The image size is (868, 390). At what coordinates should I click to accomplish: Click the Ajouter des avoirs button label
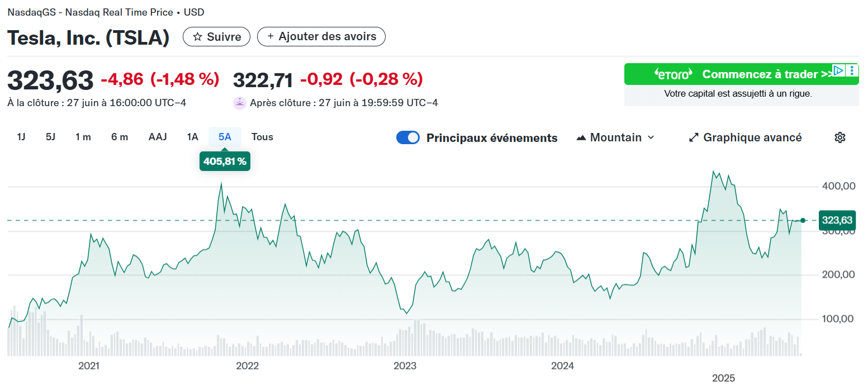click(x=328, y=36)
